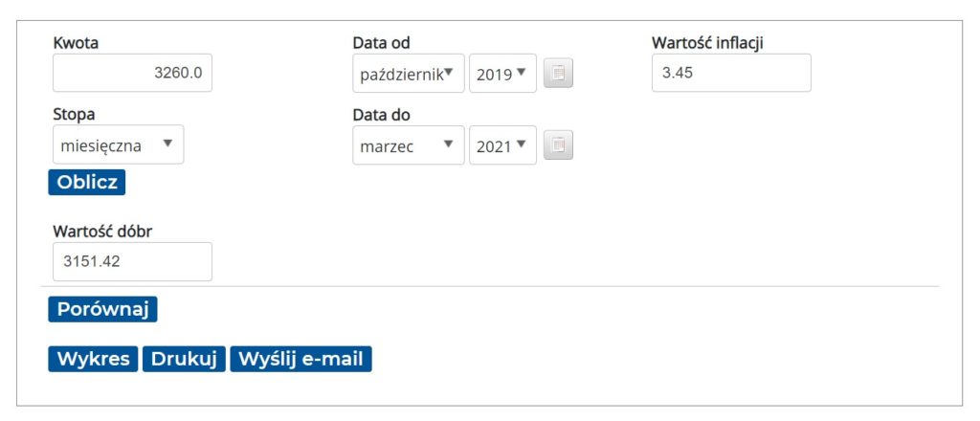The width and height of the screenshot is (980, 421).
Task: Click the Porównaj button
Action: point(102,309)
